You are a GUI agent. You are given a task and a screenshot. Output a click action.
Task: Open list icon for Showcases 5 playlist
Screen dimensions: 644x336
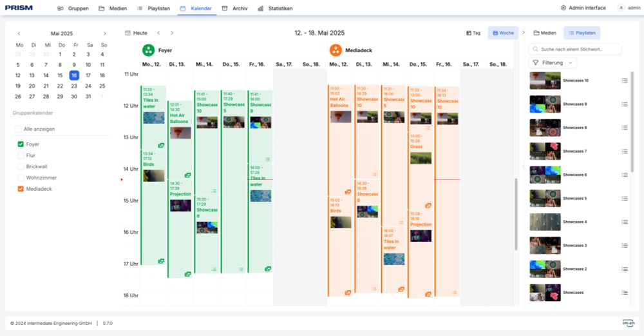click(x=625, y=198)
